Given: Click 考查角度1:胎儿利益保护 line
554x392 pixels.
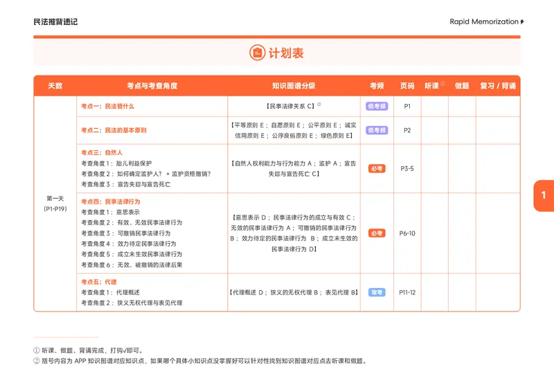Looking at the screenshot, I should (116, 163).
